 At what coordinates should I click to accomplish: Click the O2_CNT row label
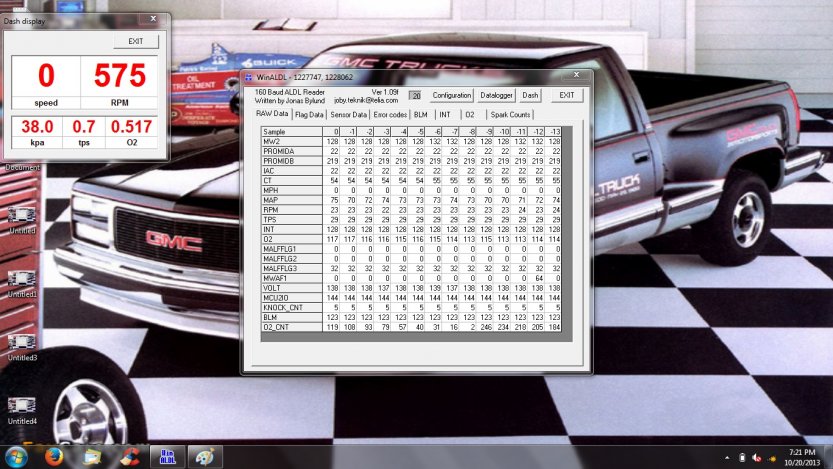coord(292,327)
